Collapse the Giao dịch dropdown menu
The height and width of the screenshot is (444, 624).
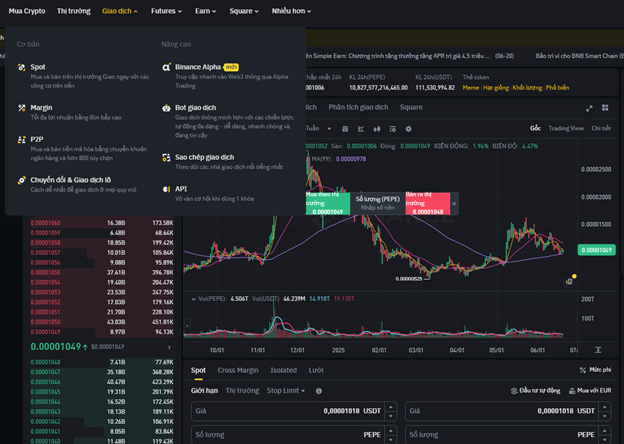click(x=120, y=11)
